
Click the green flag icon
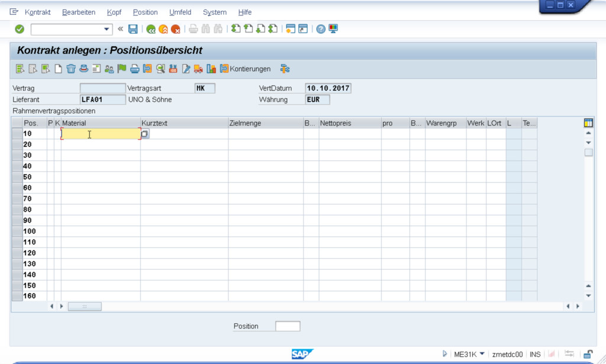122,69
